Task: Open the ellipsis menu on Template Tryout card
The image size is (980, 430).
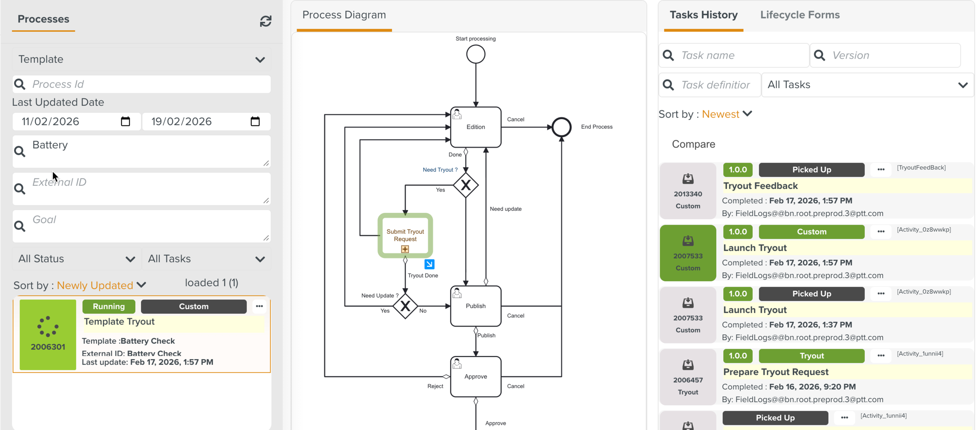Action: tap(259, 306)
